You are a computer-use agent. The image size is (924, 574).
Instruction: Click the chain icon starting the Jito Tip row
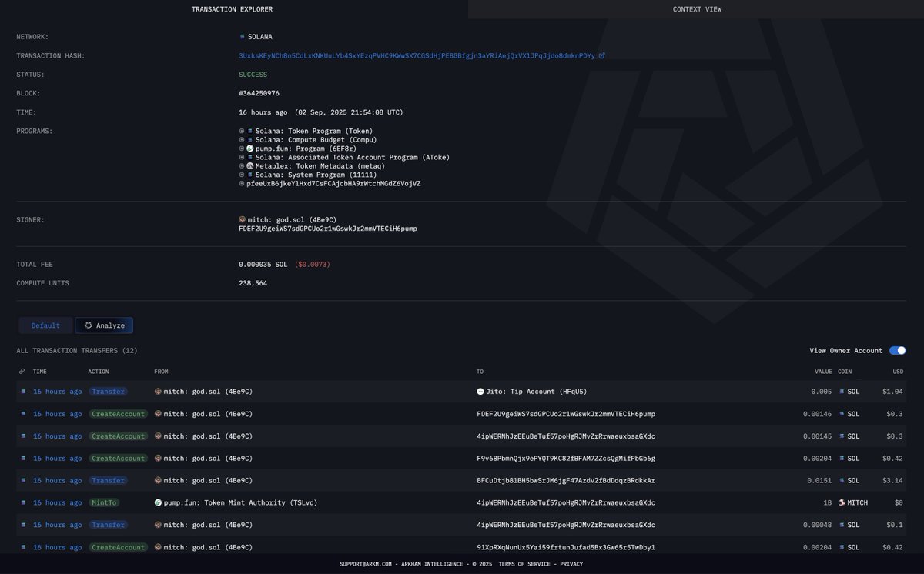(x=23, y=392)
